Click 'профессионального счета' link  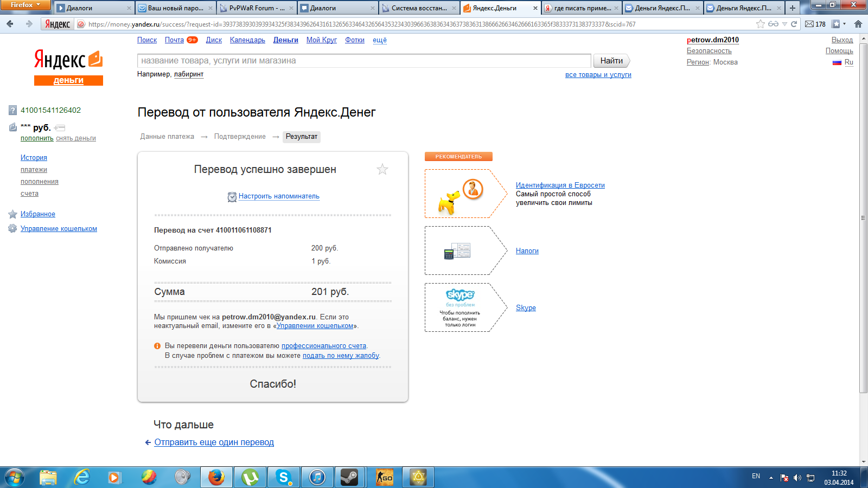[x=324, y=346]
